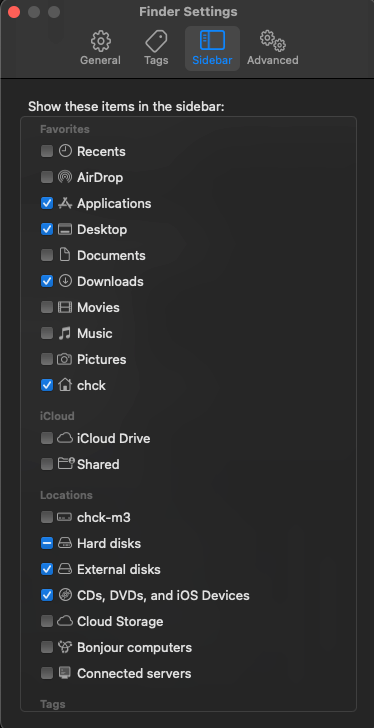Click the iCloud Drive cloud icon
This screenshot has width=374, height=728.
tap(65, 438)
